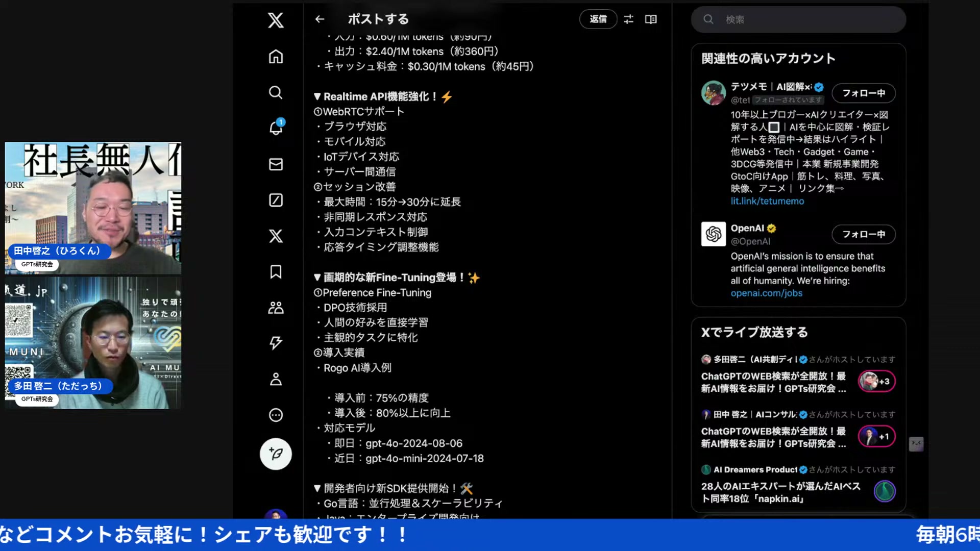Viewport: 980px width, 551px height.
Task: Open Bookmarks icon
Action: pos(276,271)
